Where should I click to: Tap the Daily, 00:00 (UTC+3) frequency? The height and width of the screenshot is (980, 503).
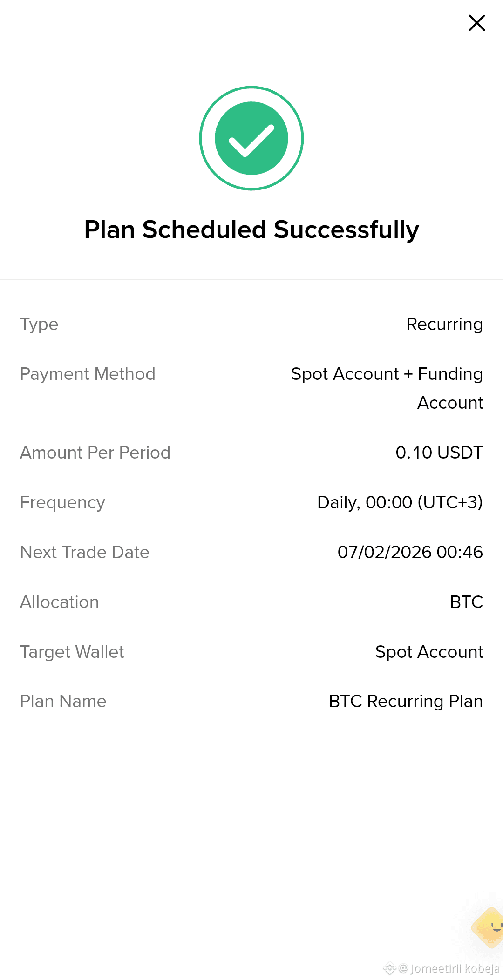point(400,502)
